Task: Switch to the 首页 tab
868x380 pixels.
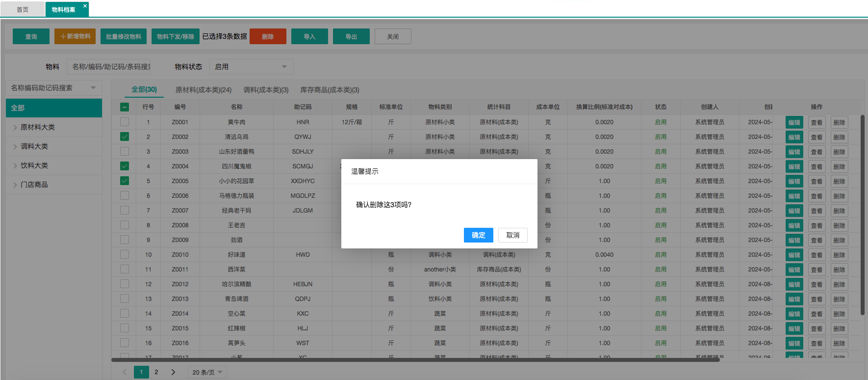Action: tap(23, 9)
